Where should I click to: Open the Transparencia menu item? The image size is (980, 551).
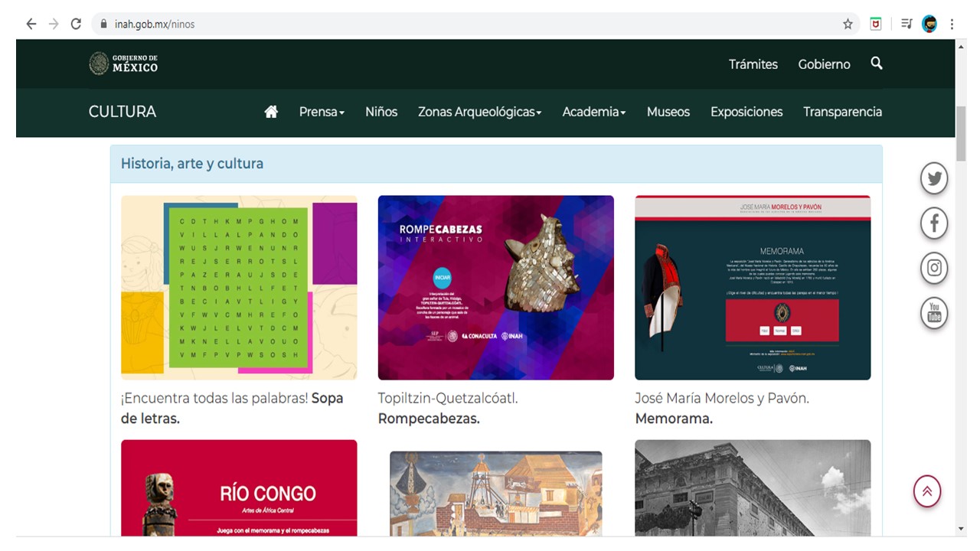pos(842,112)
